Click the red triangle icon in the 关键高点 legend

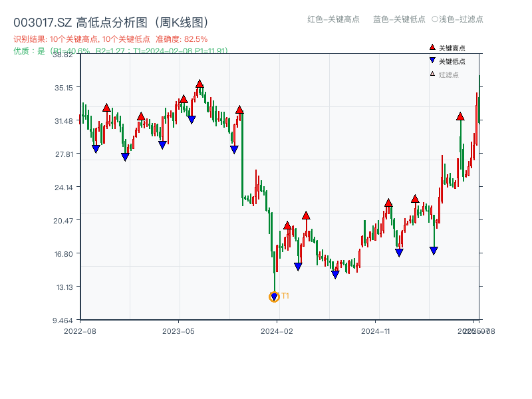[x=432, y=48]
